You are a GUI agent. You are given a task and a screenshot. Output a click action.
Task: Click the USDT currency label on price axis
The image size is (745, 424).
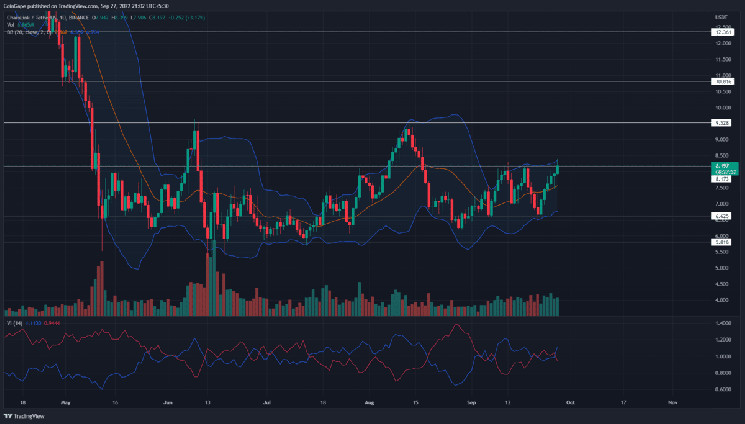click(720, 18)
